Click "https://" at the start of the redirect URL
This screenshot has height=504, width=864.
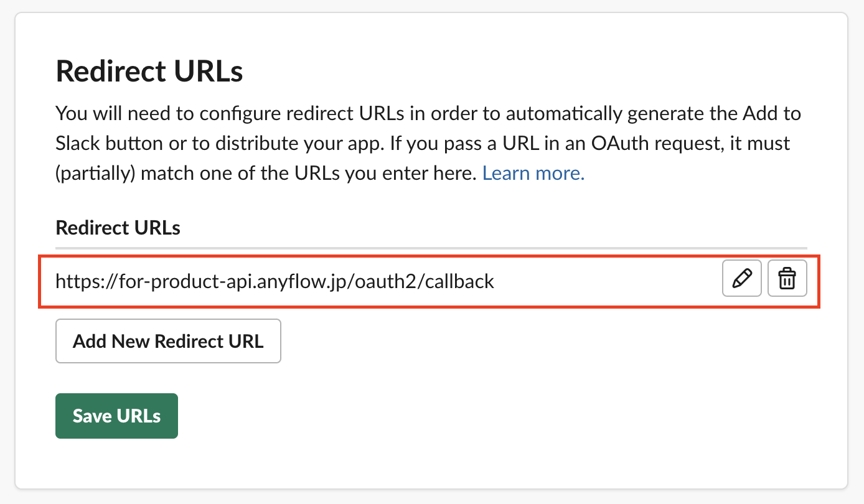77,281
